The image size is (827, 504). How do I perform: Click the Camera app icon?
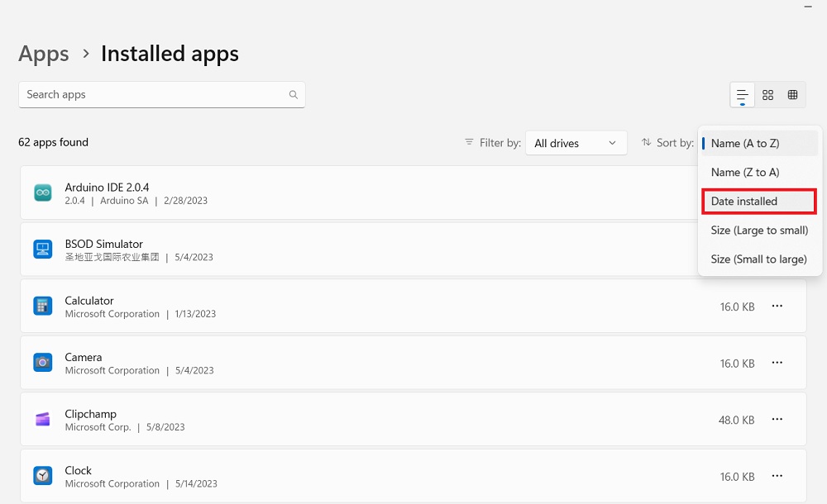(42, 362)
